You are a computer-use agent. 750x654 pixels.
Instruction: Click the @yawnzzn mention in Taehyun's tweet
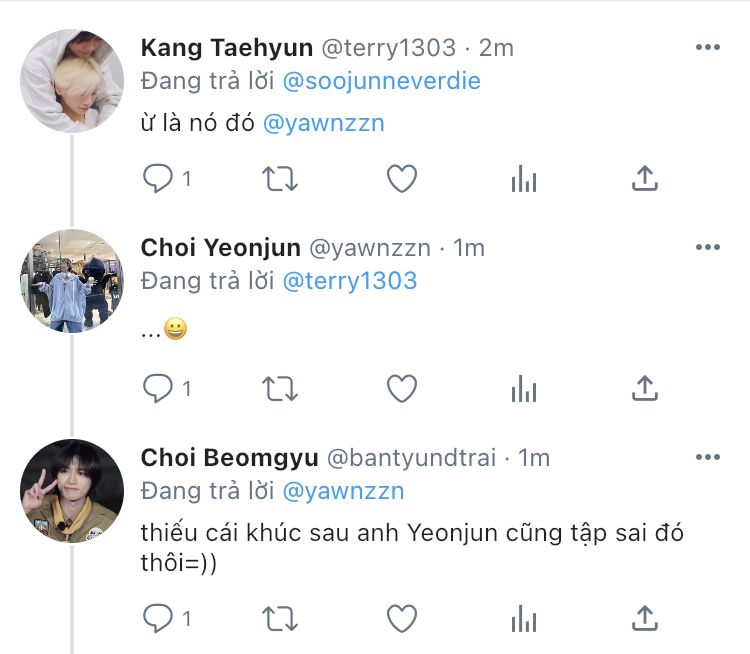tap(324, 124)
